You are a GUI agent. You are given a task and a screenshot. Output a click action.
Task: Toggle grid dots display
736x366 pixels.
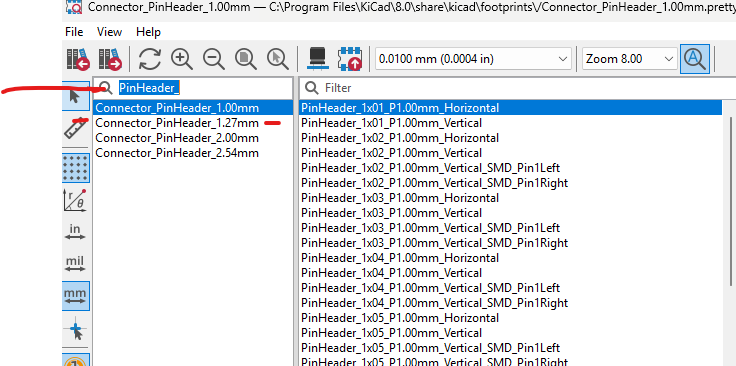76,168
